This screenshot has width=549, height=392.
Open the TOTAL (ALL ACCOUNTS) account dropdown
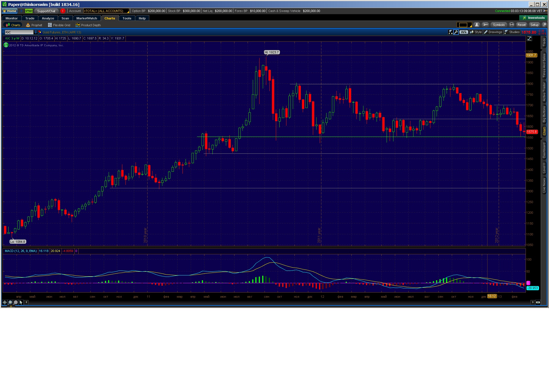[106, 11]
